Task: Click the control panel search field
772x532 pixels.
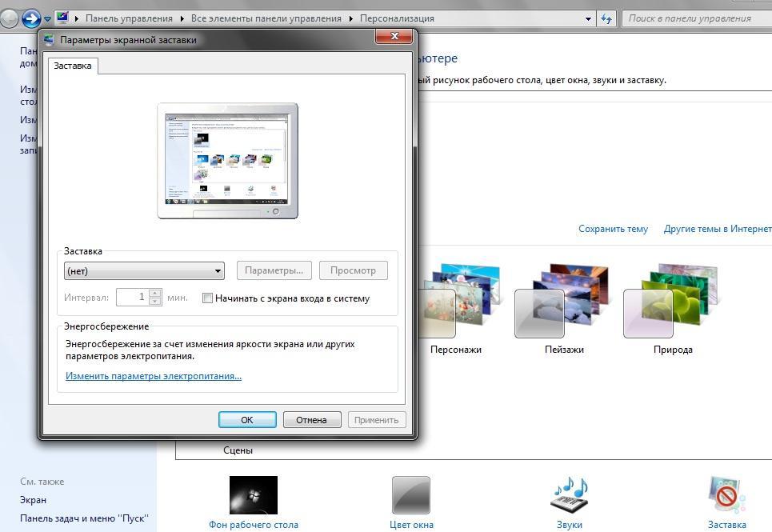Action: click(x=696, y=18)
